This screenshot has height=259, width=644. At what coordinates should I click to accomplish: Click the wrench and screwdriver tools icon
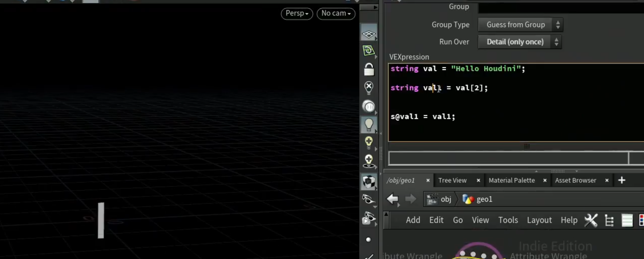591,220
